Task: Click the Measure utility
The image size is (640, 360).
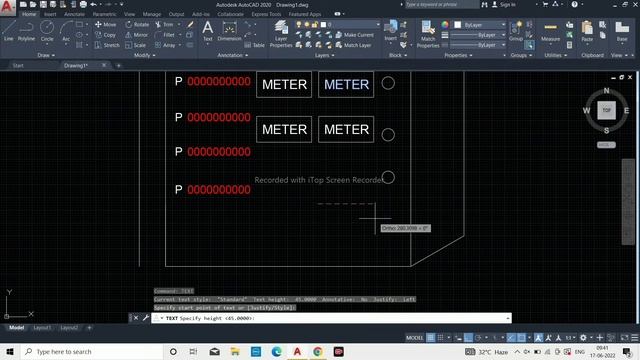Action: pyautogui.click(x=550, y=32)
